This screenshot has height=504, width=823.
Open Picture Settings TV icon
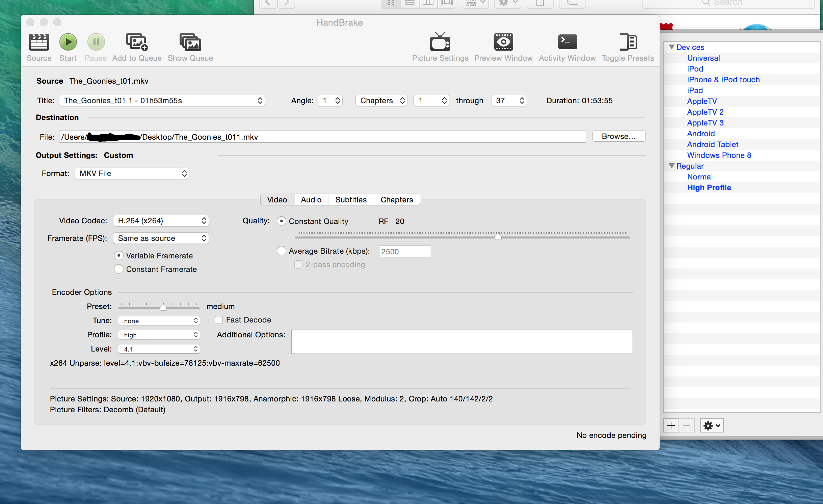tap(440, 42)
